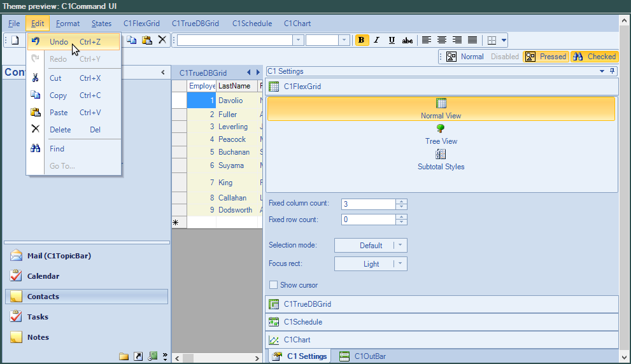The image size is (631, 364).
Task: Toggle the Checked state button
Action: [x=594, y=57]
